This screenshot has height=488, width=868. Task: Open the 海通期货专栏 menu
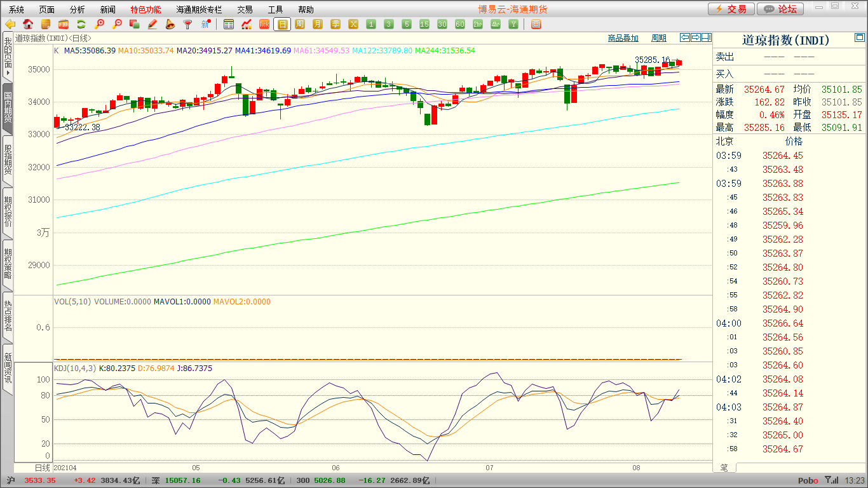(x=200, y=10)
